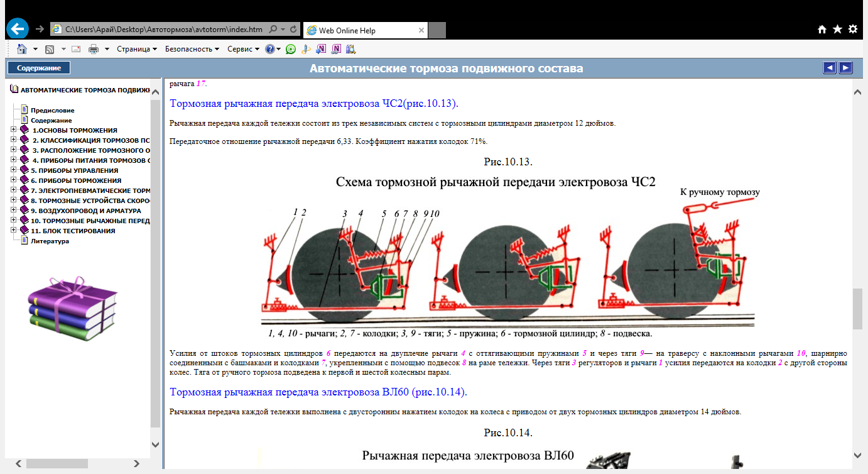The width and height of the screenshot is (868, 474).
Task: Click the Print toolbar icon
Action: coord(94,49)
